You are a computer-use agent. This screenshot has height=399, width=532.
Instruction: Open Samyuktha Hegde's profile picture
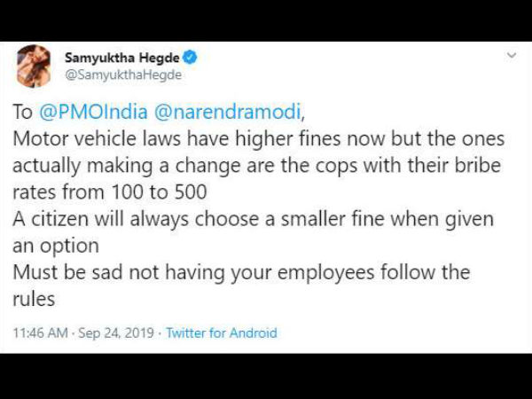(x=34, y=66)
